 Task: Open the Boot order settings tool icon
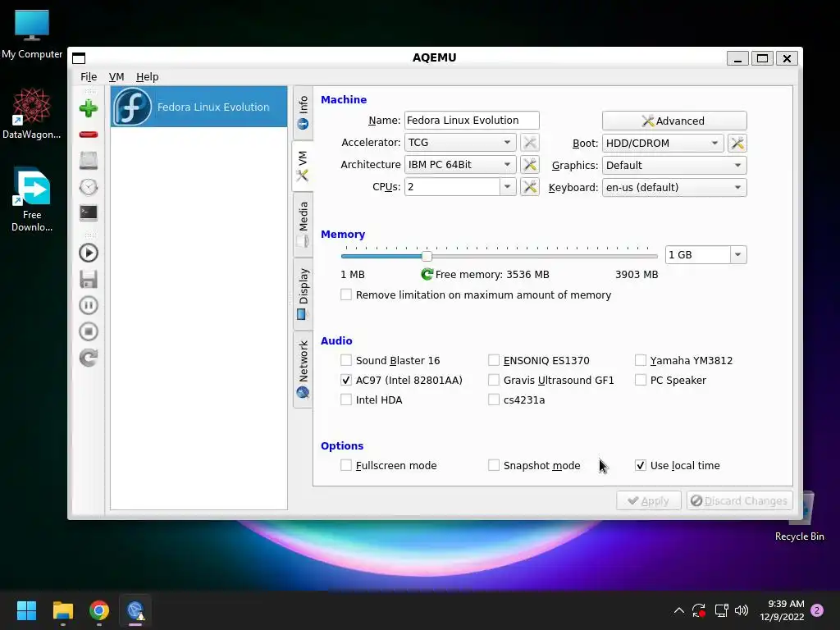pyautogui.click(x=737, y=143)
